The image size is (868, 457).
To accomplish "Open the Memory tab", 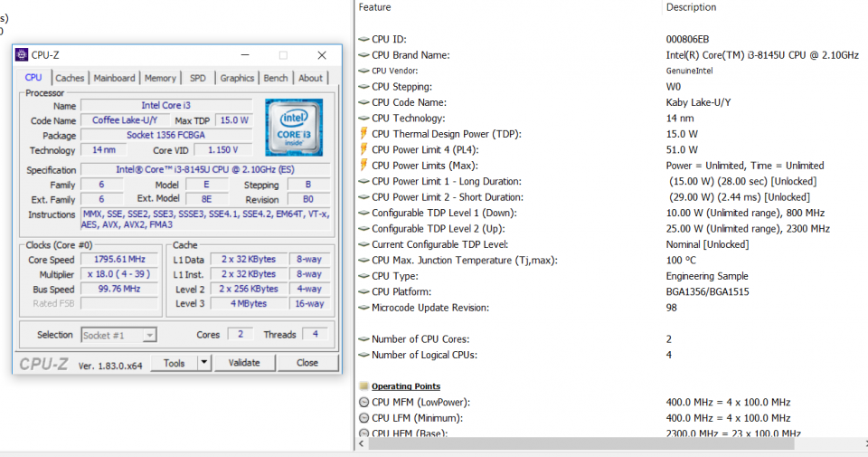I will [160, 78].
